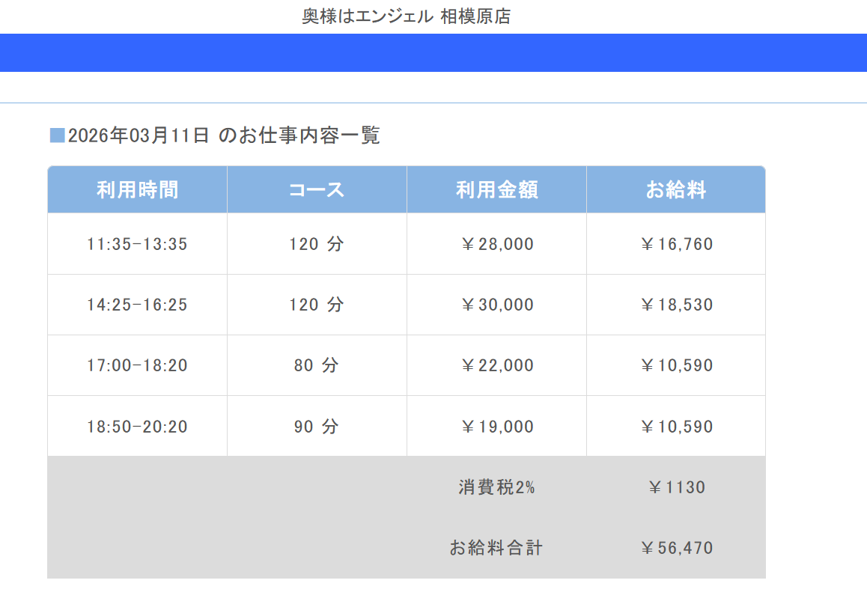Click the 14:25-16:25 time slot cell

137,305
